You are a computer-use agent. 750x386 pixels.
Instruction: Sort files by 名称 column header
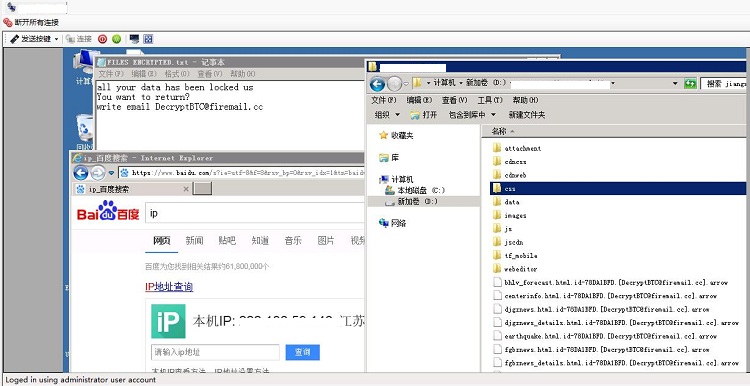(500, 131)
